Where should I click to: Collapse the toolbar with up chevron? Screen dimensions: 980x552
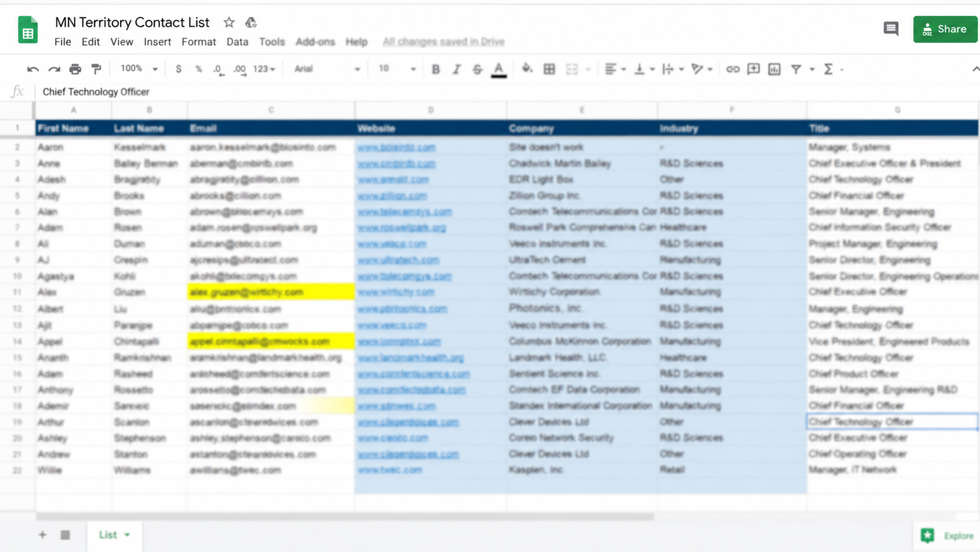click(x=975, y=69)
